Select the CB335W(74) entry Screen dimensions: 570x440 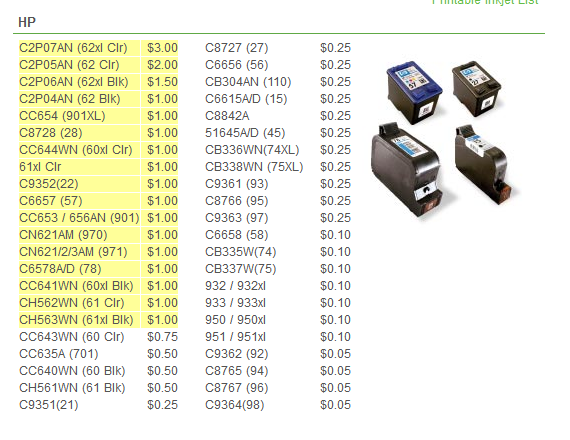tap(241, 252)
